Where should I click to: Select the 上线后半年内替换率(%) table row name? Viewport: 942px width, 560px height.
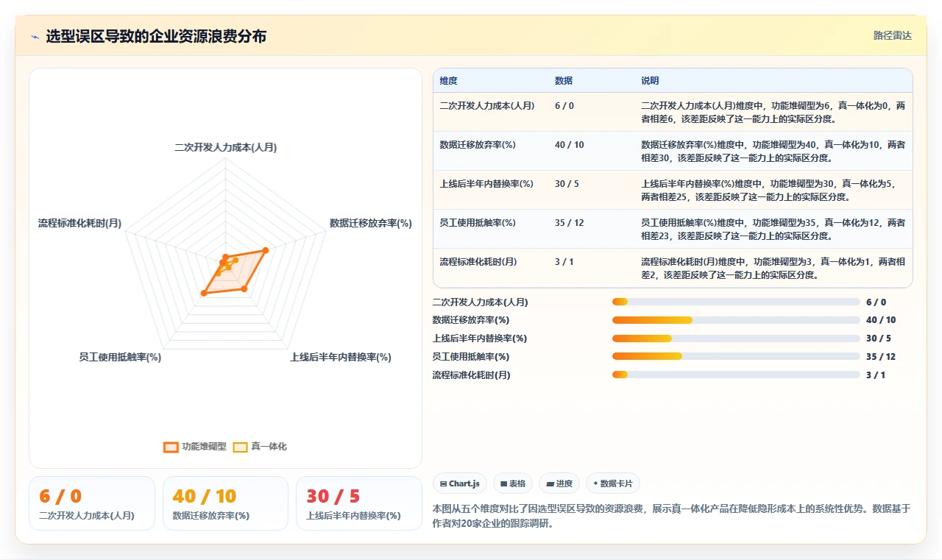(x=486, y=184)
